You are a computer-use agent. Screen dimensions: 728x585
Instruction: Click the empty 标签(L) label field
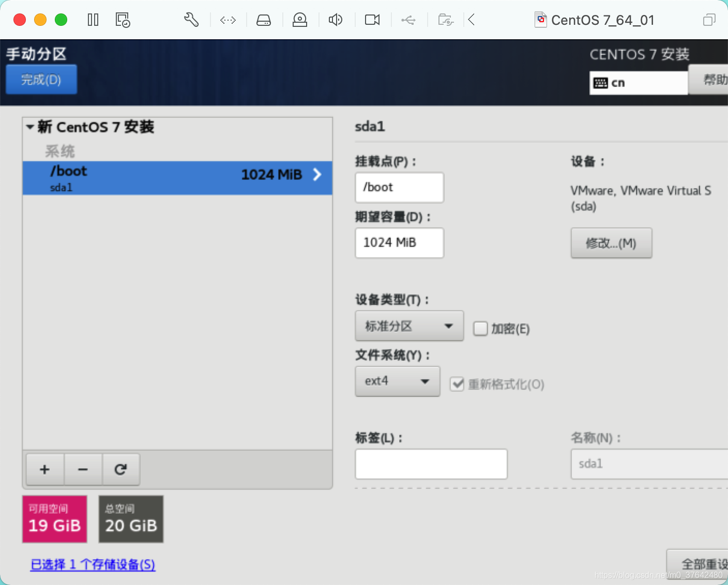[431, 464]
